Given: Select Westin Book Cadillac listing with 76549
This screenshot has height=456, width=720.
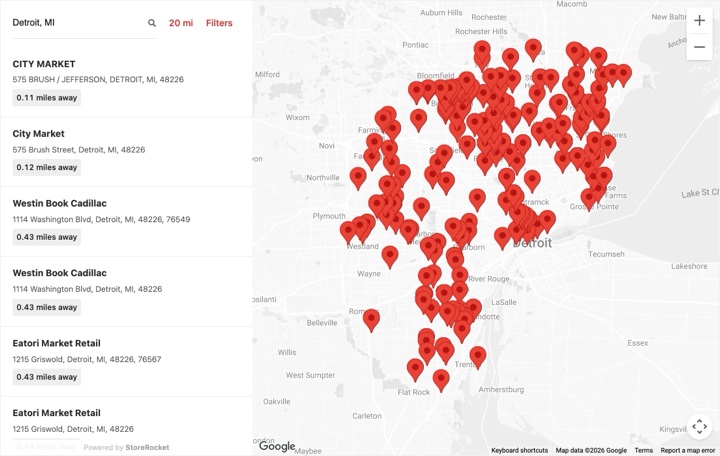Looking at the screenshot, I should tap(126, 222).
